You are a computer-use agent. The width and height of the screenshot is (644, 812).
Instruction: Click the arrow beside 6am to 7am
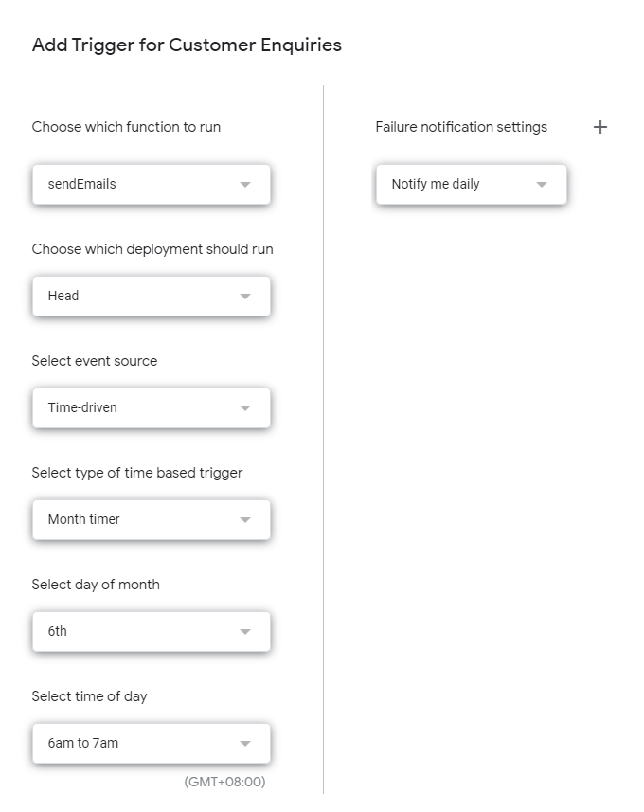point(245,744)
